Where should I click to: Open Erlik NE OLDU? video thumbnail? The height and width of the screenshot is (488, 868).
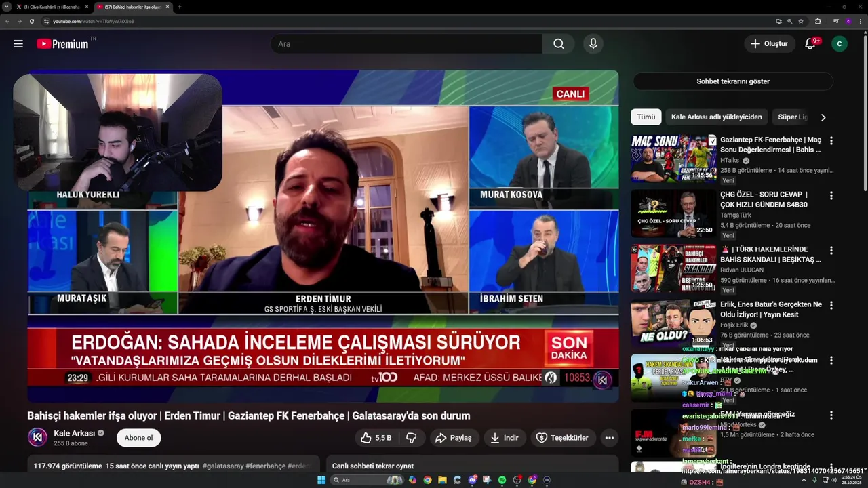click(x=673, y=323)
